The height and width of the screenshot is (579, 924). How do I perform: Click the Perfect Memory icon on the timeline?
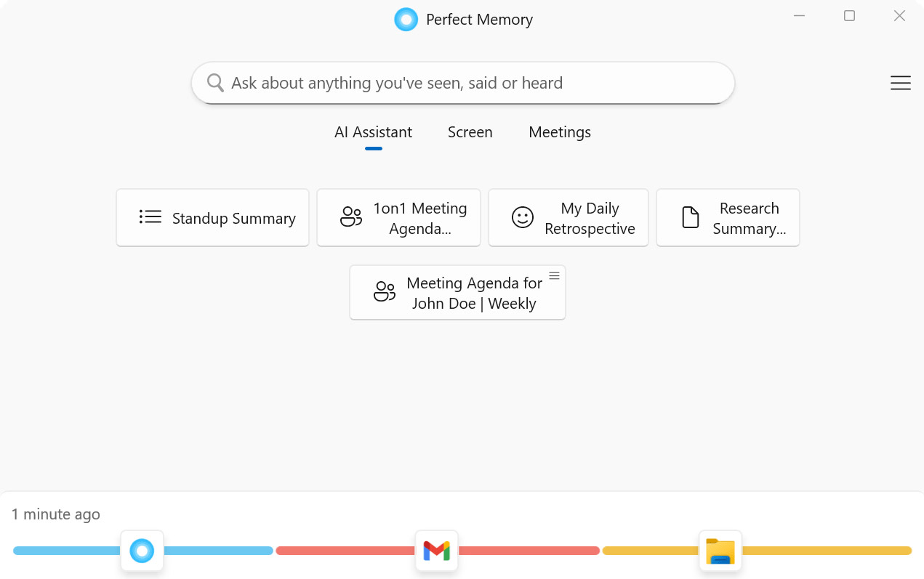[x=142, y=551]
